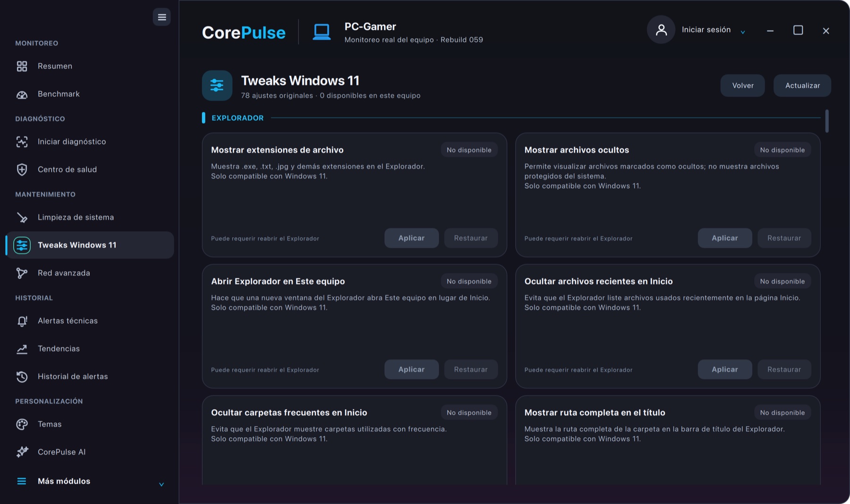
Task: Expand the Más módulos section
Action: click(90, 481)
